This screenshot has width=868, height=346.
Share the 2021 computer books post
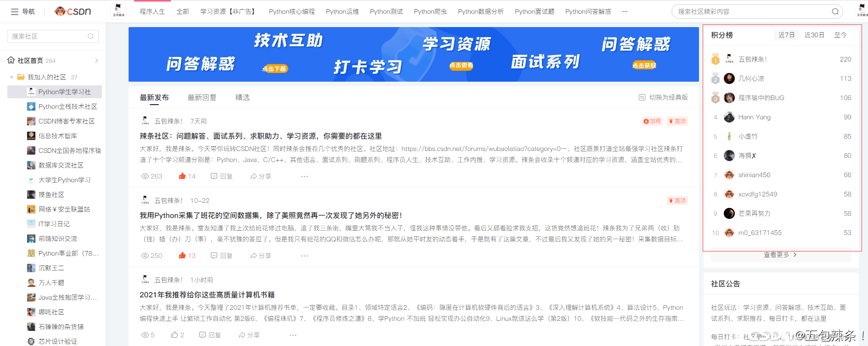click(249, 335)
